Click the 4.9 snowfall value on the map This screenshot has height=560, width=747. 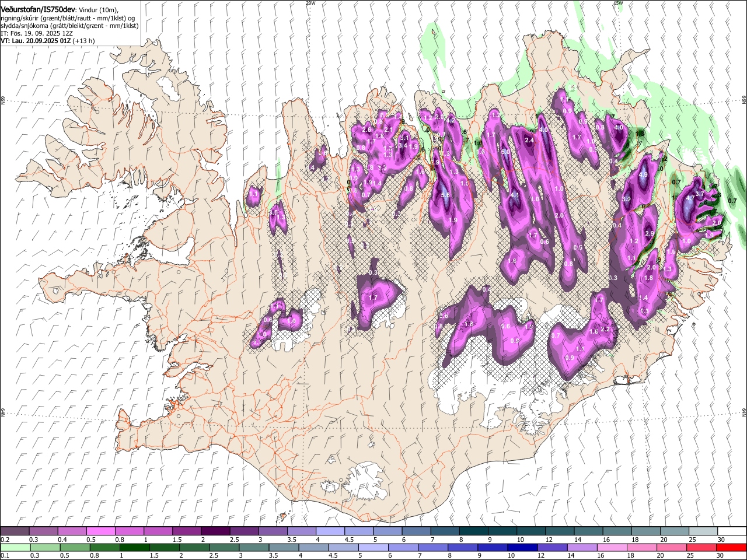coord(643,174)
